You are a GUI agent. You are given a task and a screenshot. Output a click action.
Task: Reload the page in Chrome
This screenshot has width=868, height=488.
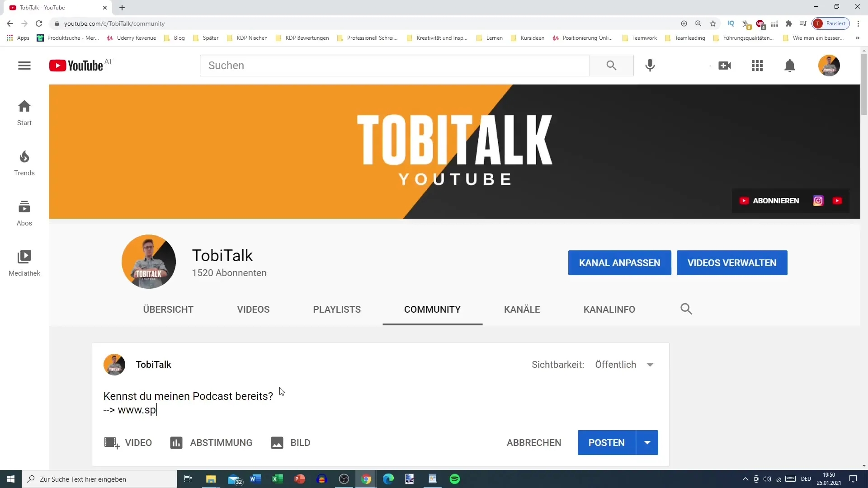pos(39,23)
